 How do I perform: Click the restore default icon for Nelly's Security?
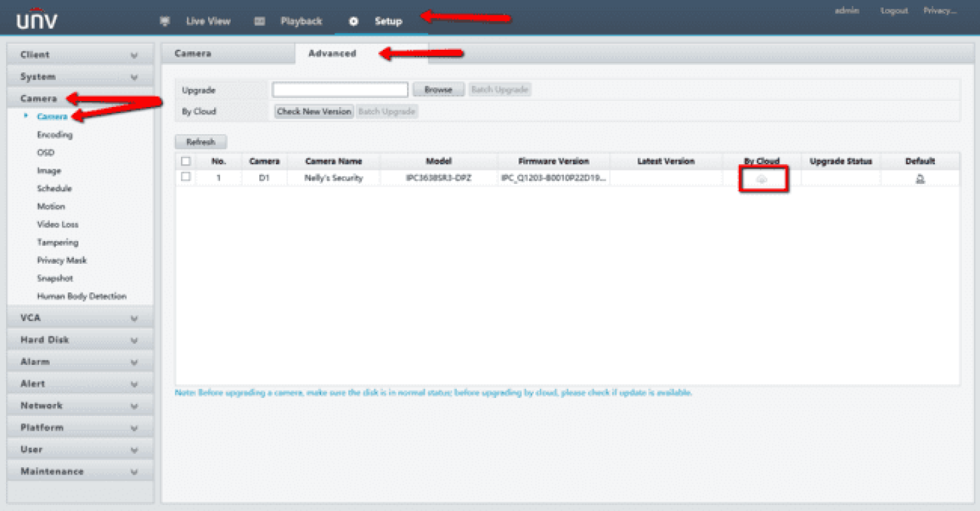pyautogui.click(x=920, y=179)
